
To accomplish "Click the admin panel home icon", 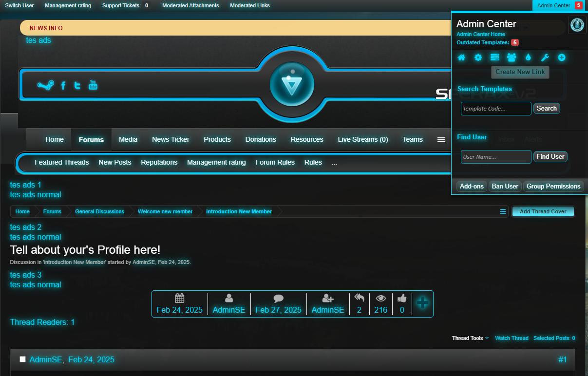I will (461, 57).
